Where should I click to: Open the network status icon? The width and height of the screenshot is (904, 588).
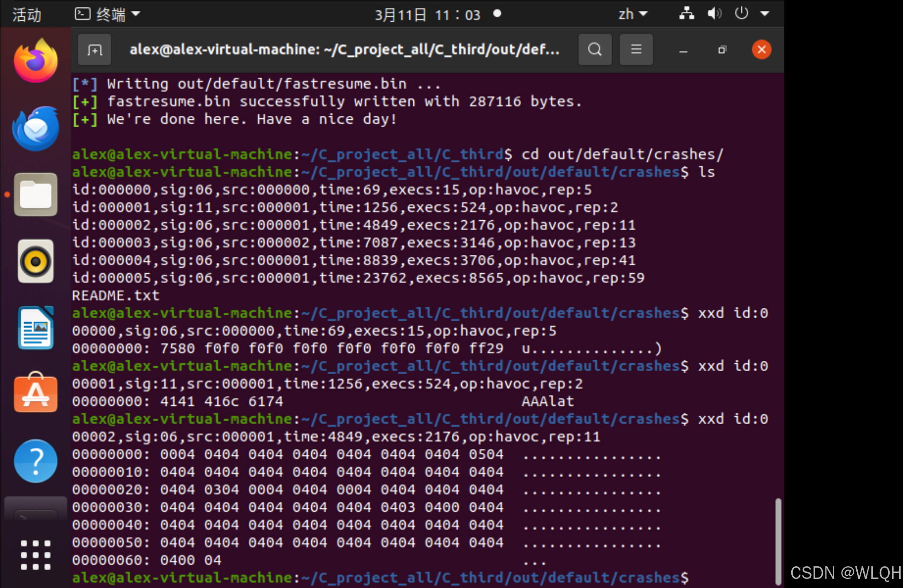686,13
